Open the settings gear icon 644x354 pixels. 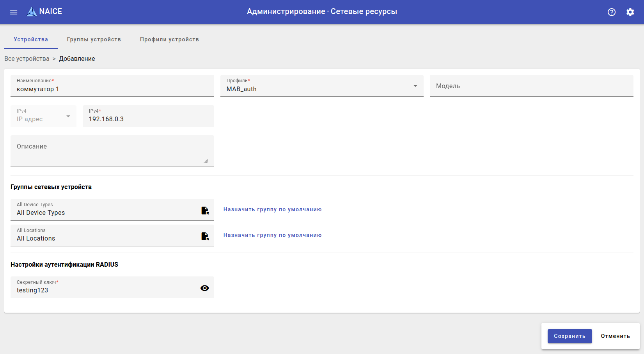pos(630,12)
